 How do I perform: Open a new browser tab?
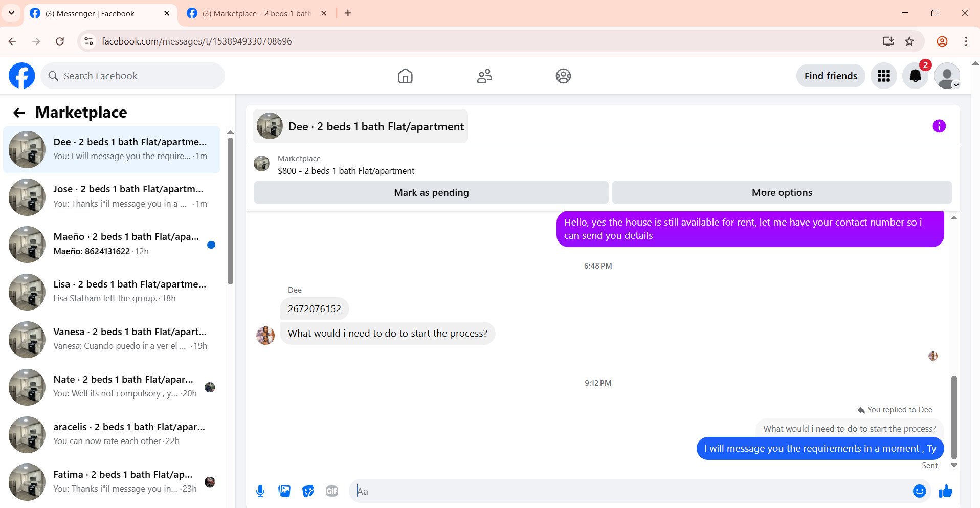click(x=348, y=13)
